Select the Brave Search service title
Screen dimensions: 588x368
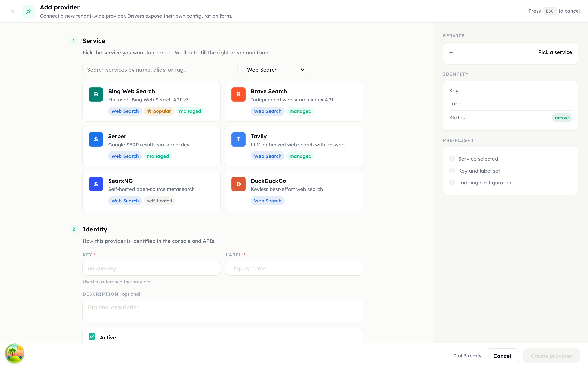click(x=269, y=91)
